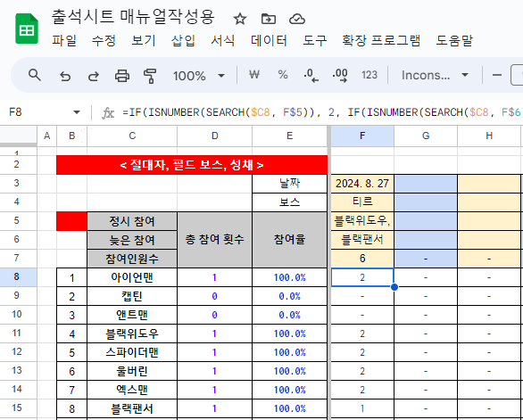The height and width of the screenshot is (420, 523).
Task: Format as percent
Action: coord(283,74)
